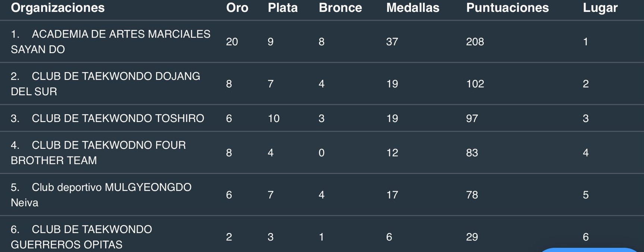The image size is (644, 252).
Task: Select the Plata column header
Action: [x=283, y=8]
